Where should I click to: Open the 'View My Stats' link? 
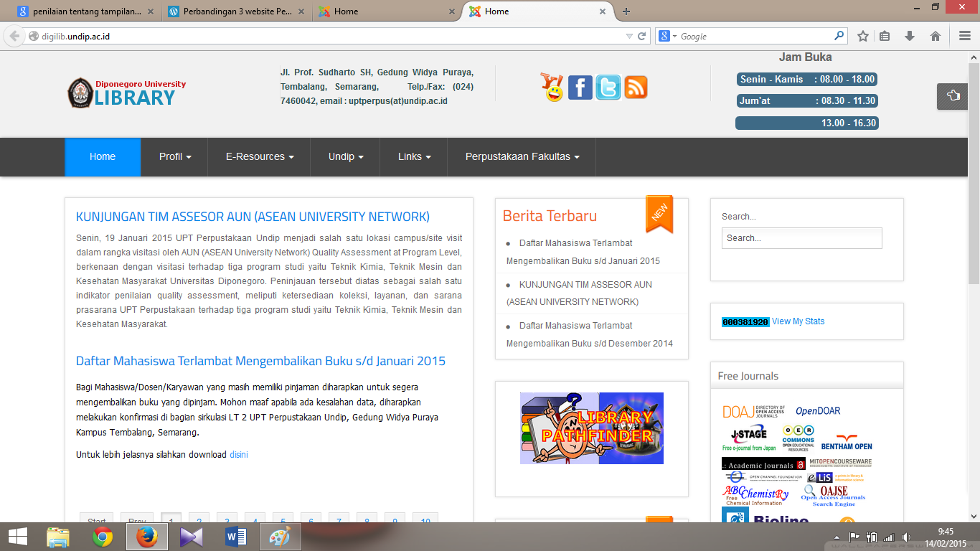point(798,321)
